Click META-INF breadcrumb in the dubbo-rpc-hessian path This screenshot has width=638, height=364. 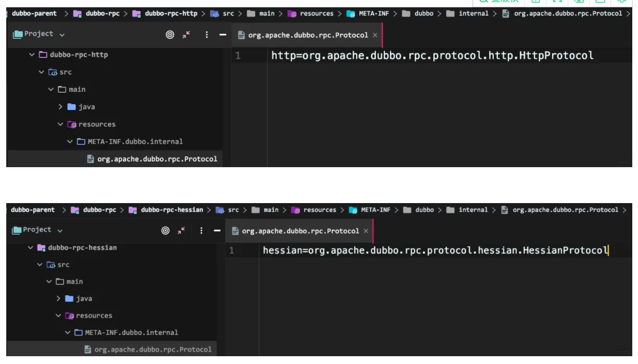369,210
